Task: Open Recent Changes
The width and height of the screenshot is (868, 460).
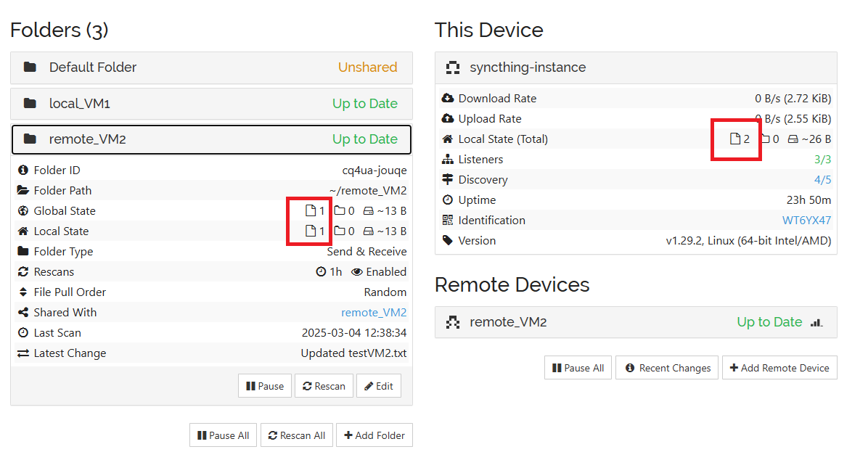Action: click(667, 368)
